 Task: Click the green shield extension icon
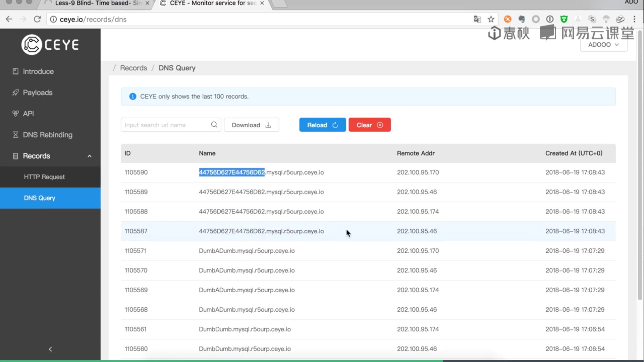pyautogui.click(x=564, y=19)
